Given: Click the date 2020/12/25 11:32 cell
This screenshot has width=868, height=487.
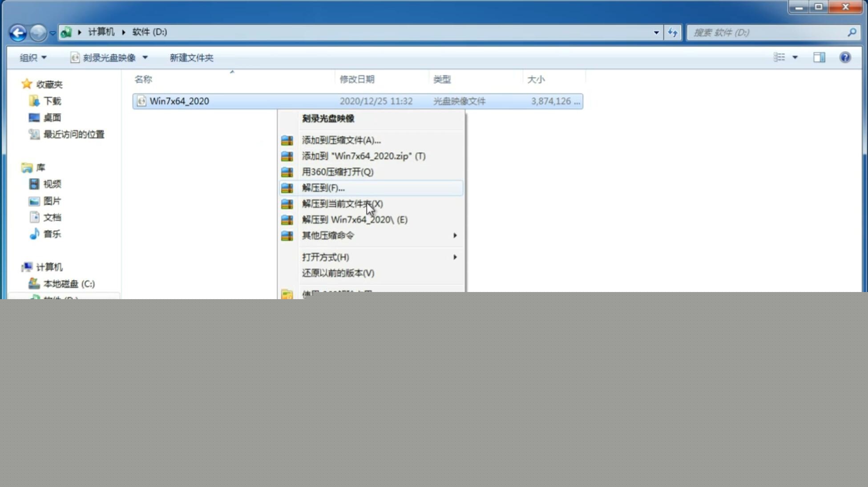Looking at the screenshot, I should (x=376, y=101).
